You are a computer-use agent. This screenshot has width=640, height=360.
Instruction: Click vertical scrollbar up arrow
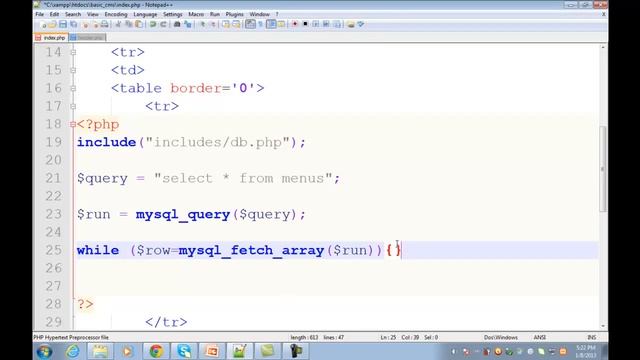point(603,48)
